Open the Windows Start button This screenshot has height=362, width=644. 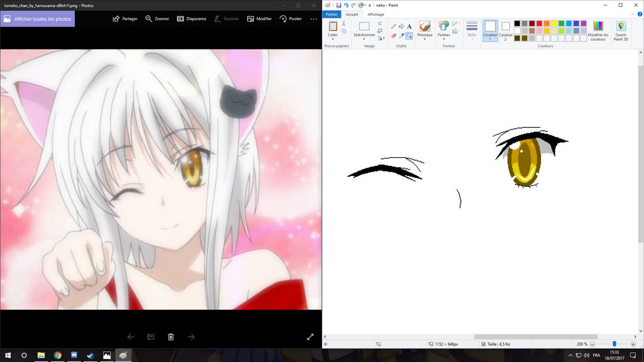coord(8,356)
